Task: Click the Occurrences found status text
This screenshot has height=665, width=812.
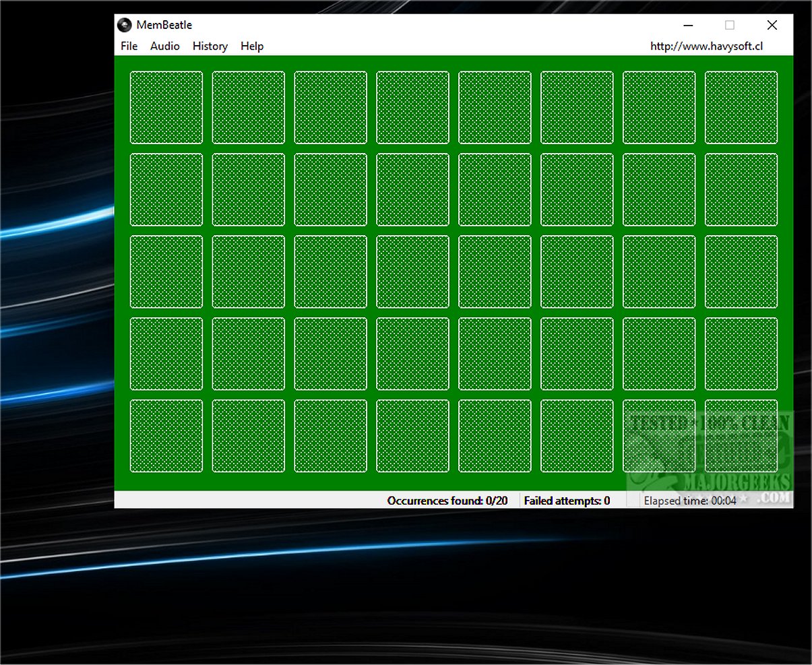Action: (447, 501)
